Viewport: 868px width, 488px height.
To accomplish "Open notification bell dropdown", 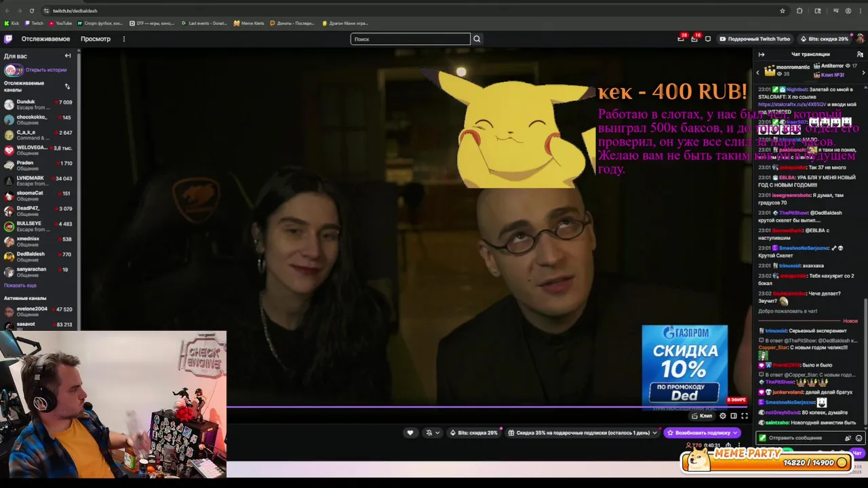I will (x=432, y=432).
